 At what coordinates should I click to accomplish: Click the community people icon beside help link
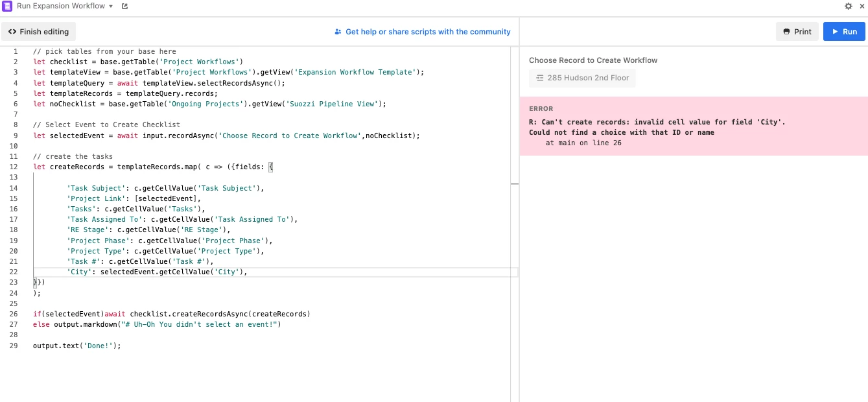tap(338, 31)
